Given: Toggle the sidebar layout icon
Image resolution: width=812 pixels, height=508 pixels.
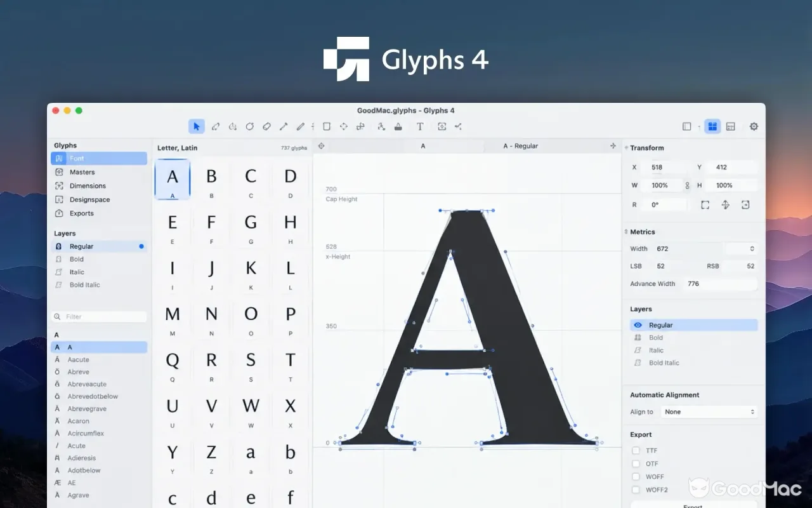Looking at the screenshot, I should (x=686, y=126).
